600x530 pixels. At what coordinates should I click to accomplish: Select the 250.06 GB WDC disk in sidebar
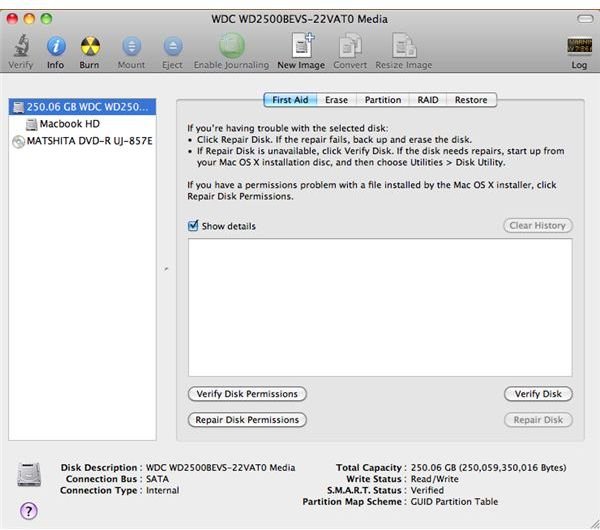click(x=82, y=107)
